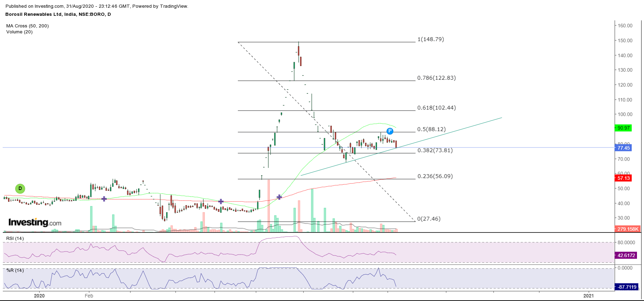Click the red 57.13 MA price tag
This screenshot has width=644, height=301.
click(623, 178)
